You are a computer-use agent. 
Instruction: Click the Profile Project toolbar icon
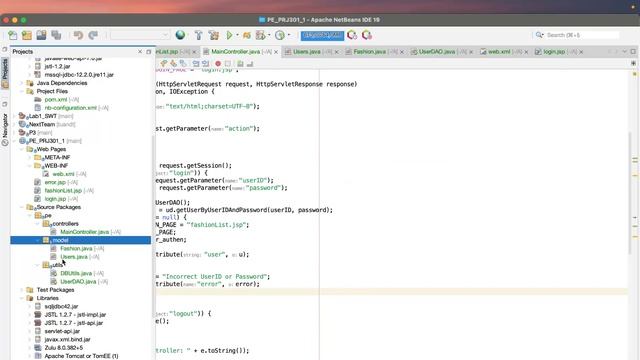pyautogui.click(x=260, y=36)
